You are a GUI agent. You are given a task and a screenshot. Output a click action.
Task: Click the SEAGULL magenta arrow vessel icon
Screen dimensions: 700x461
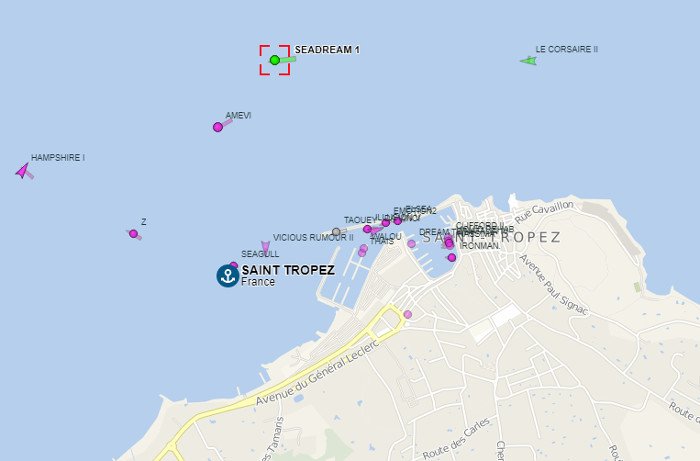click(266, 248)
